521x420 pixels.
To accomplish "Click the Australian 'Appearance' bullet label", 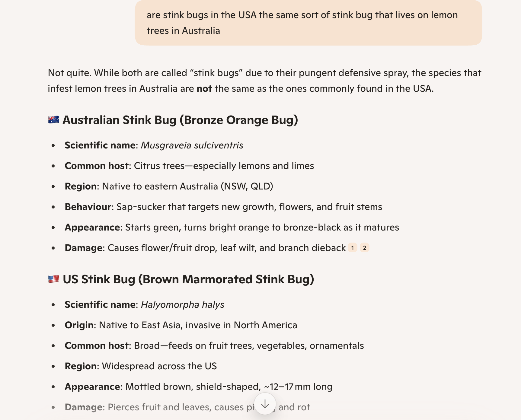I will 92,227.
